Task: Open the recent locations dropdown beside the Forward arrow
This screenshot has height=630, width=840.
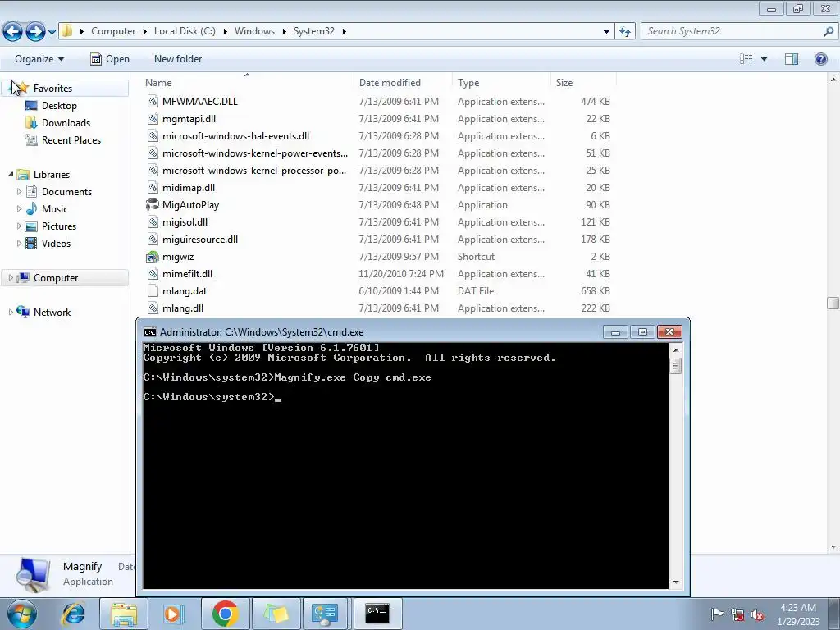Action: click(52, 32)
